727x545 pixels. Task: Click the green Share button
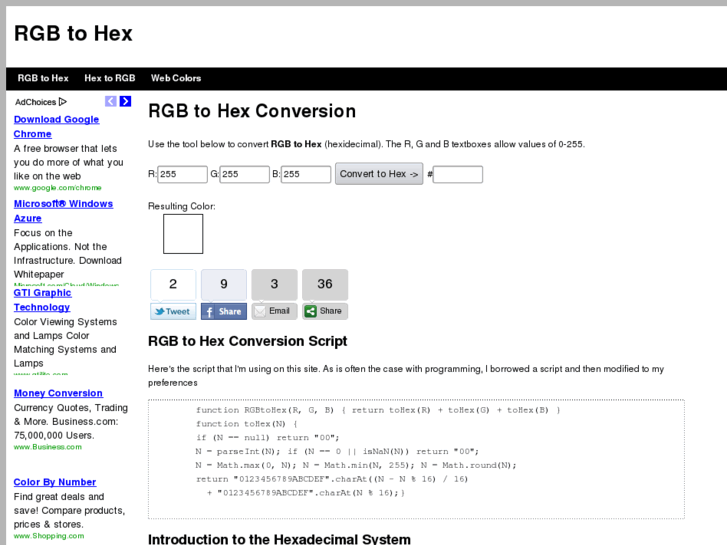(325, 311)
